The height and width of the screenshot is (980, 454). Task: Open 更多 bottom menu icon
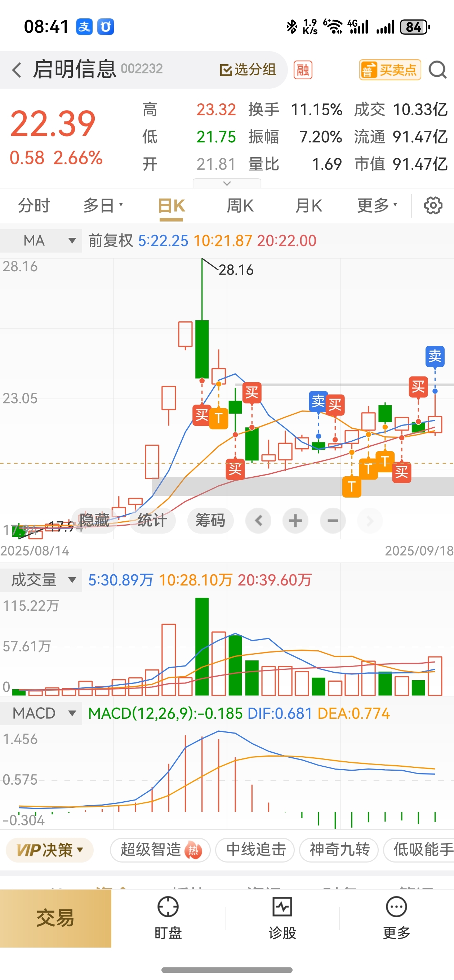397,918
